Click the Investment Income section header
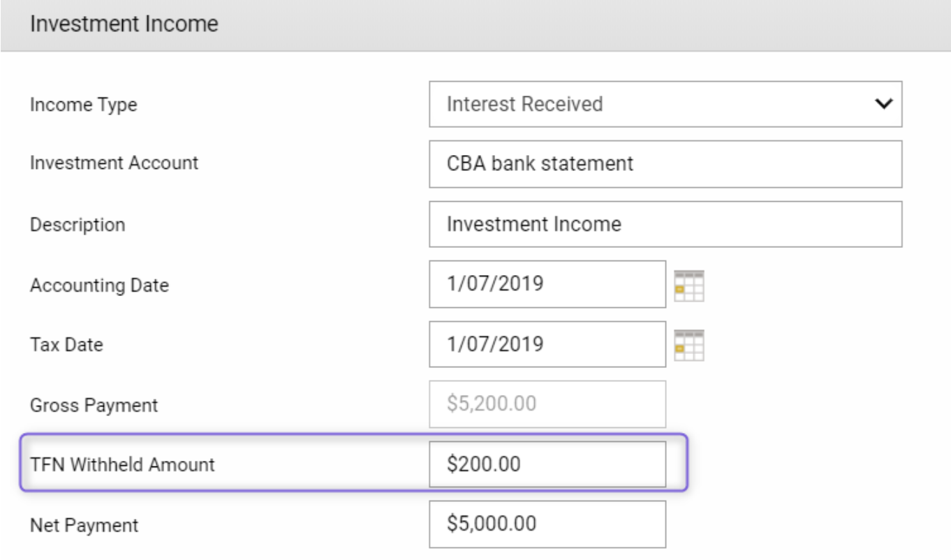 click(475, 25)
